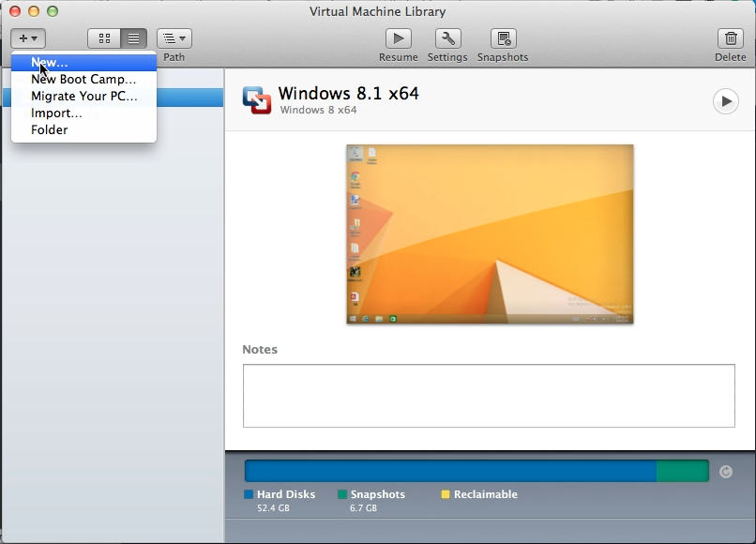
Task: Click the Windows 8 x64 subtitle
Action: 318,110
